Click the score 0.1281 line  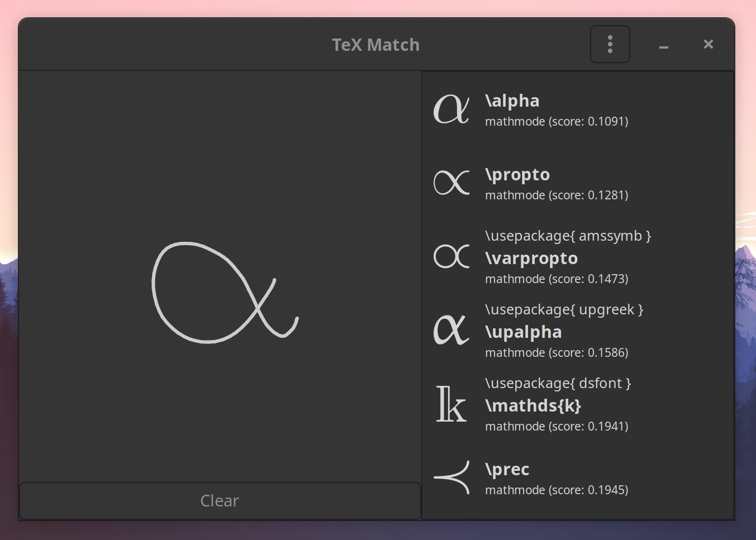pyautogui.click(x=557, y=195)
